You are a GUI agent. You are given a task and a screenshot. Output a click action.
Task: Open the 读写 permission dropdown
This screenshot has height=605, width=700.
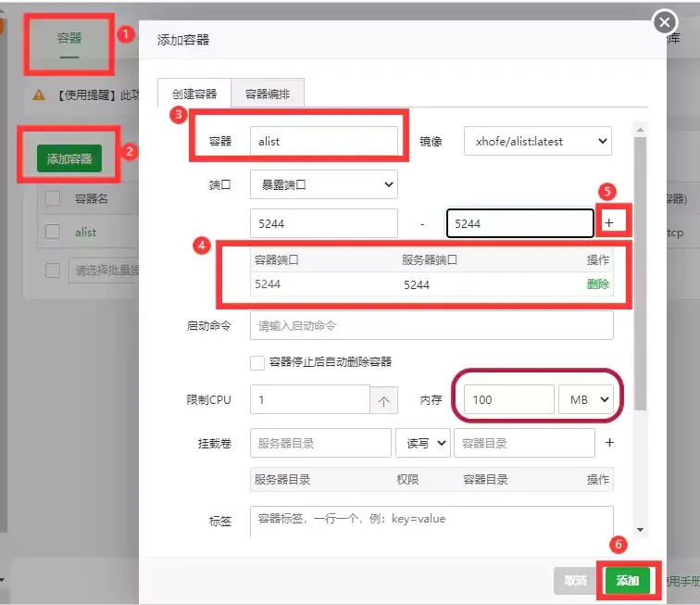(x=423, y=443)
